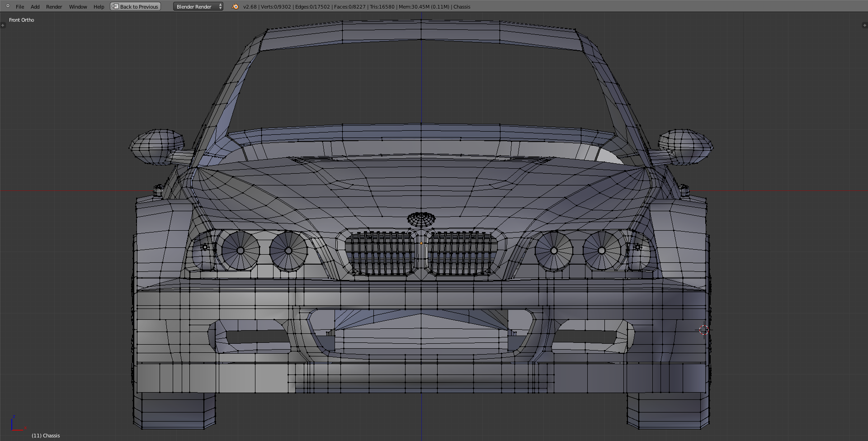868x441 pixels.
Task: Open the Blender Render engine dropdown
Action: 198,6
